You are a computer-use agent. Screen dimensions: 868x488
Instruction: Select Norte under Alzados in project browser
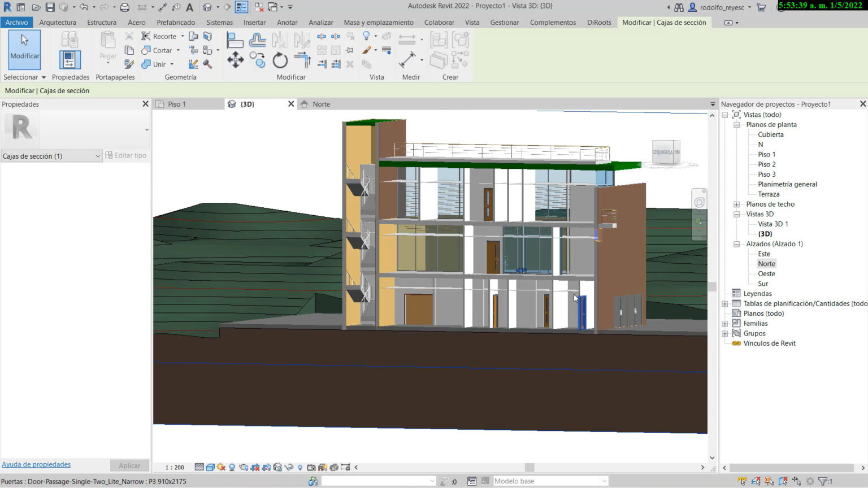(x=766, y=264)
